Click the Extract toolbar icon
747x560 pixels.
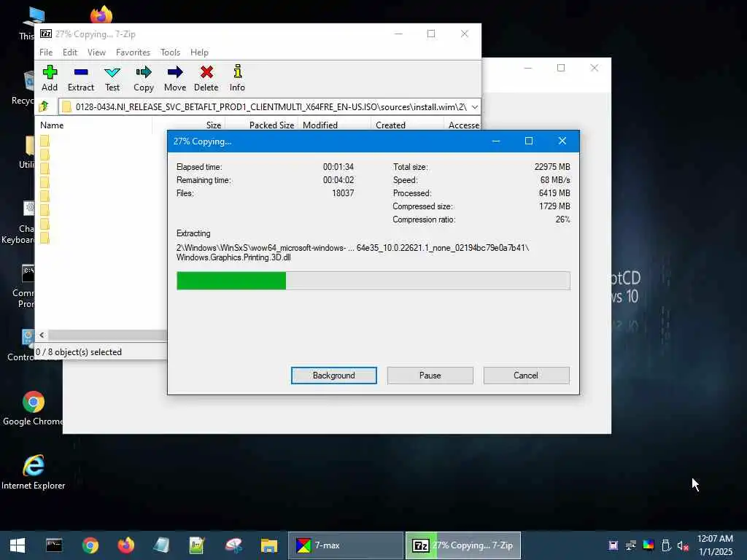coord(81,78)
